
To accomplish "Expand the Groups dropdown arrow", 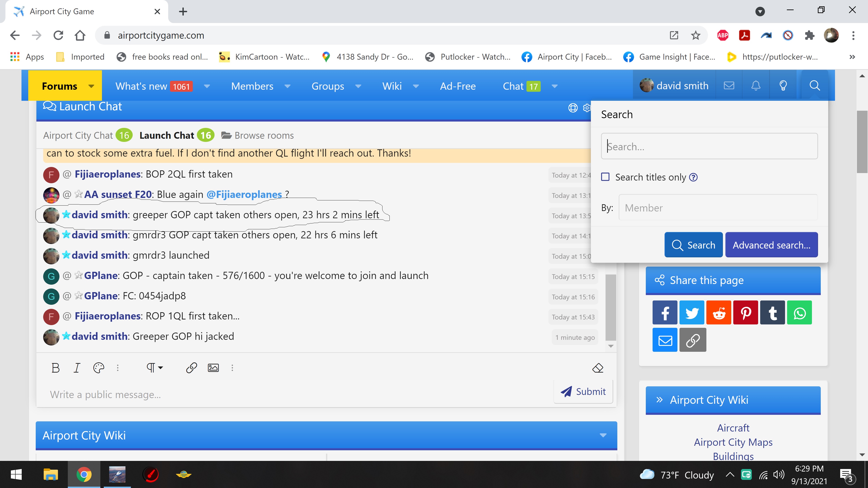I will tap(358, 86).
